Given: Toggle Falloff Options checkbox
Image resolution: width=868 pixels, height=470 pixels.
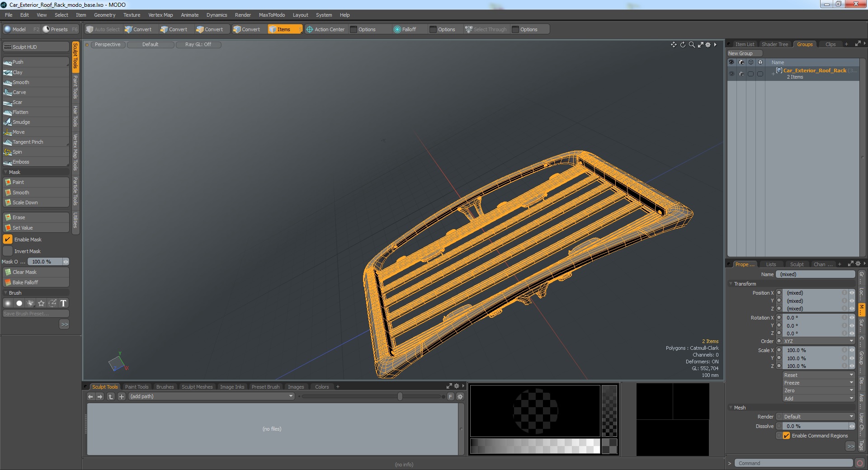Looking at the screenshot, I should click(433, 29).
